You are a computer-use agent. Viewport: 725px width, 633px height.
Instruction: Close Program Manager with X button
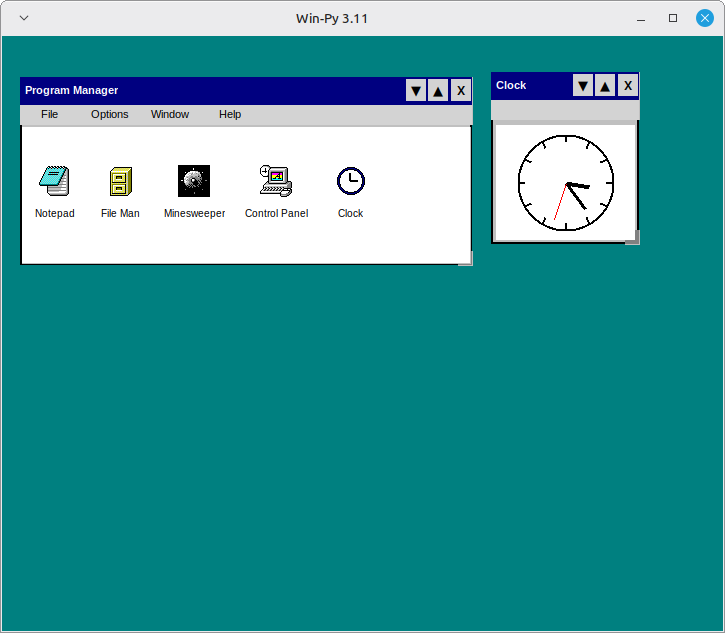click(460, 91)
